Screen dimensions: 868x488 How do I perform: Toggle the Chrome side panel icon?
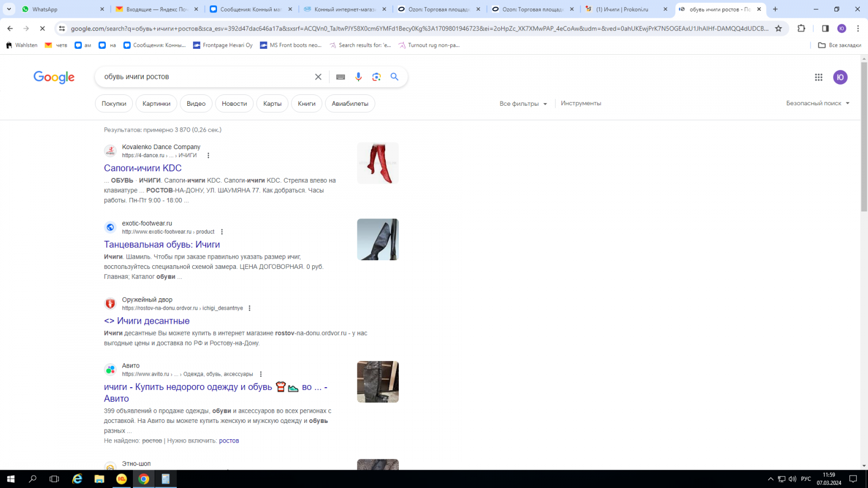pyautogui.click(x=825, y=28)
